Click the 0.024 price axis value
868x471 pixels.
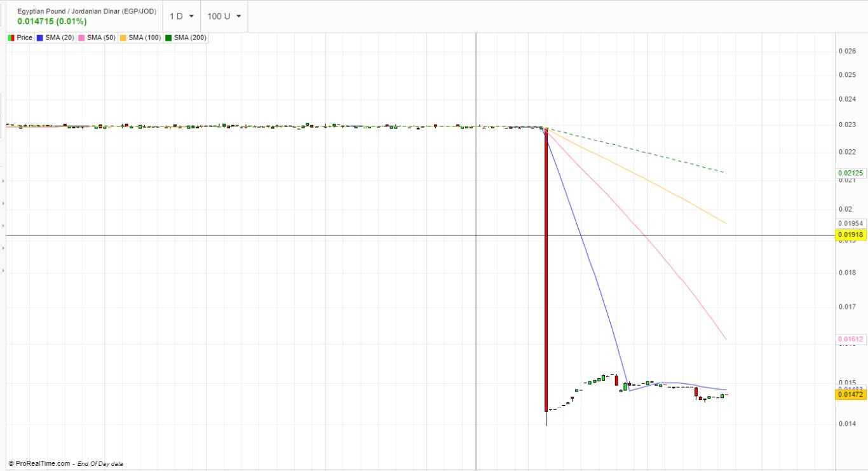click(846, 99)
